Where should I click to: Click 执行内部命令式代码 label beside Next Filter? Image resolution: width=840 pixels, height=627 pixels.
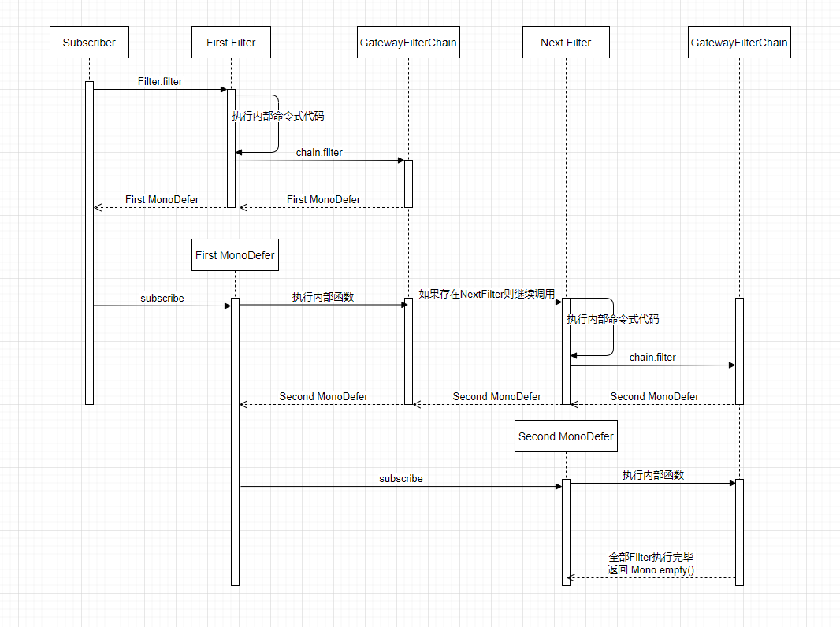[612, 320]
